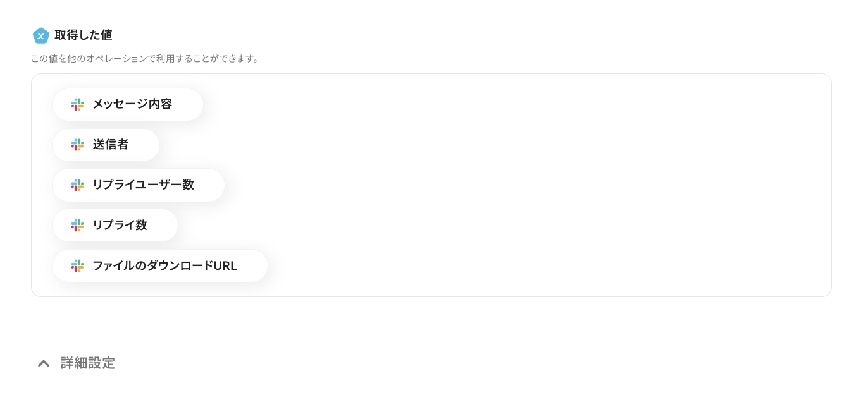Screen dimensions: 868x407
Task: Click the blue pentagon icon by 取得した値
Action: tap(41, 35)
